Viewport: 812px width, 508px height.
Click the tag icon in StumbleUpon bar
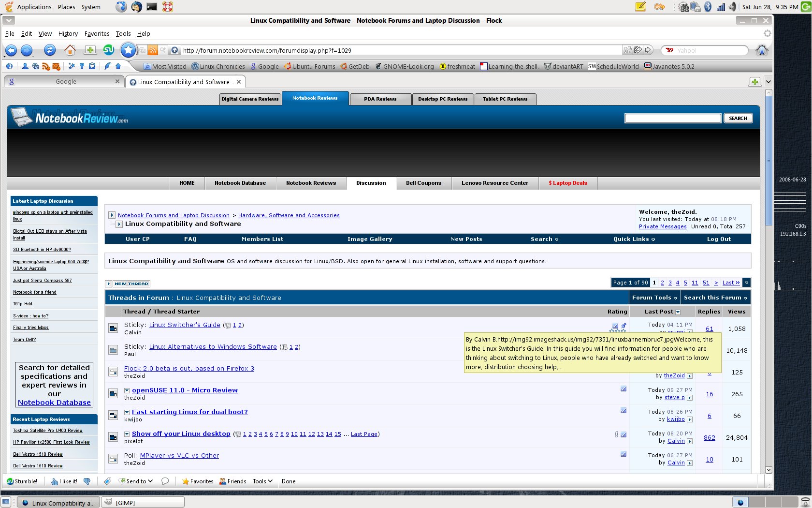coord(107,481)
